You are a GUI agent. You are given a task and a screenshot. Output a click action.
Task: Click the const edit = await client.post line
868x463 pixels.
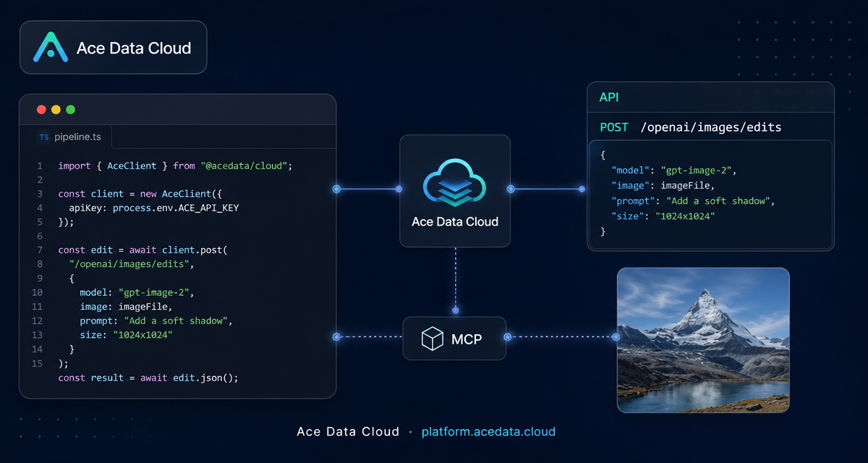point(143,250)
